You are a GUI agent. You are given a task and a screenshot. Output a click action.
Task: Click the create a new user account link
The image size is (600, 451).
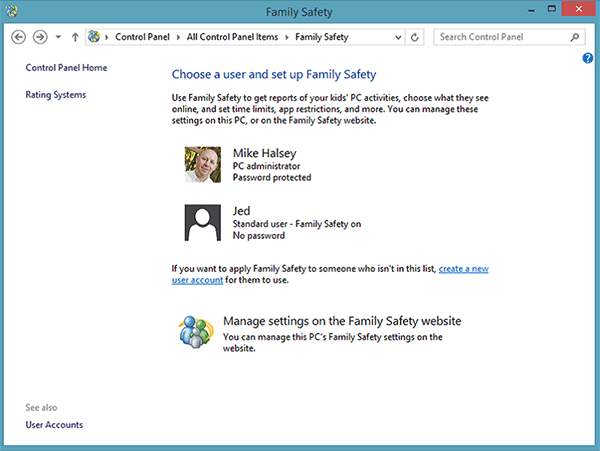(x=463, y=270)
